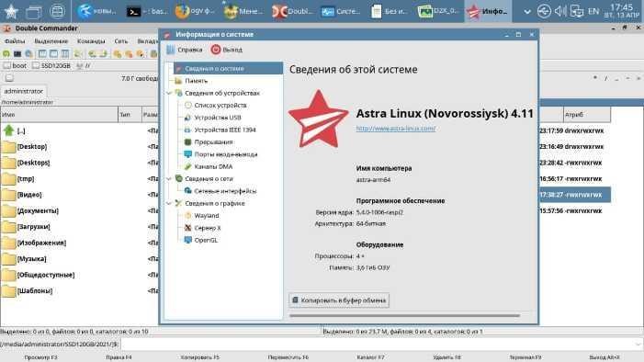Open the virtual desktops switcher icon

click(57, 11)
